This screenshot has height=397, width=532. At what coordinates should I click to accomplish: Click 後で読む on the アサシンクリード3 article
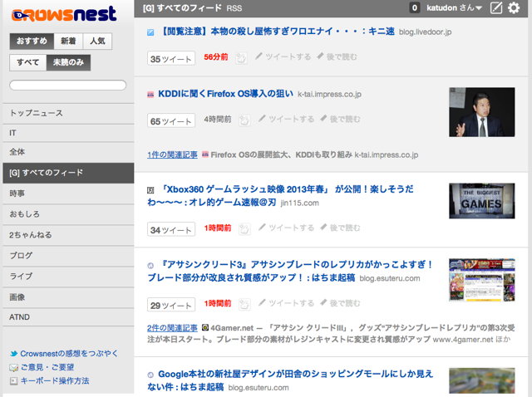click(340, 303)
